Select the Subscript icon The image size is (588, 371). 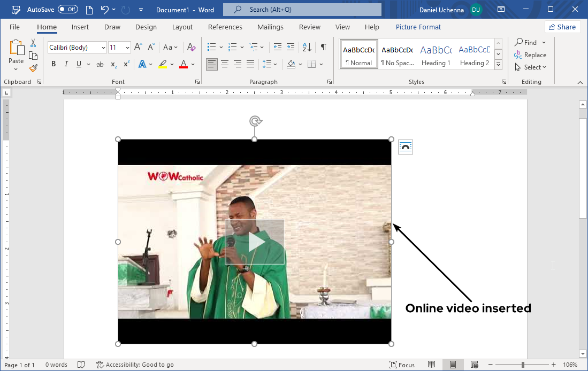pos(113,64)
